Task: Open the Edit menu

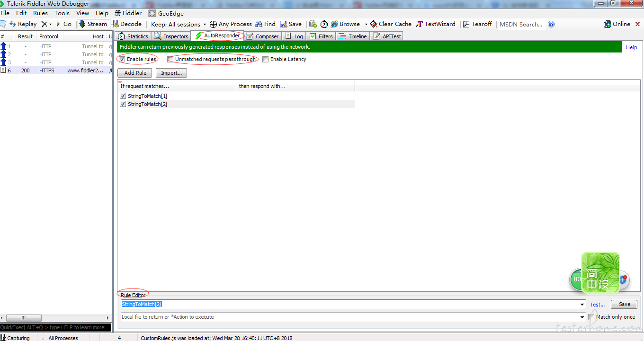Action: pyautogui.click(x=21, y=13)
